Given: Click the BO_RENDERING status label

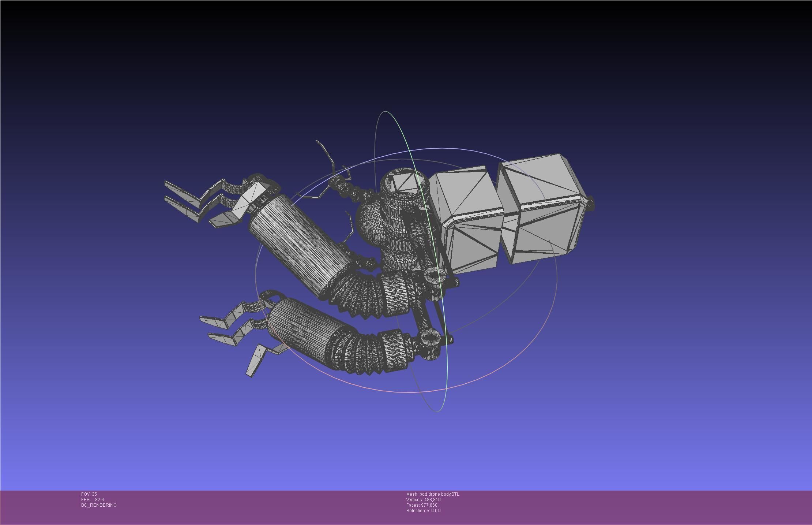Looking at the screenshot, I should coord(99,505).
